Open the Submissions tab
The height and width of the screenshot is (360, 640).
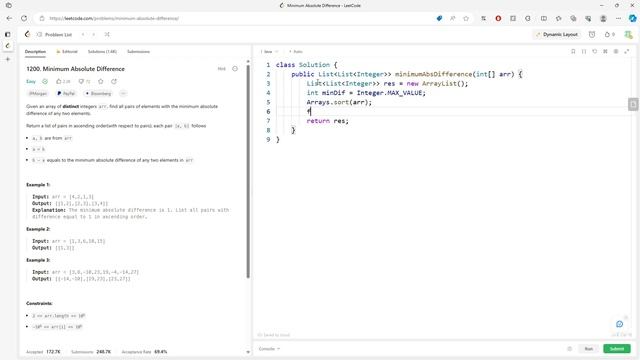coord(138,52)
